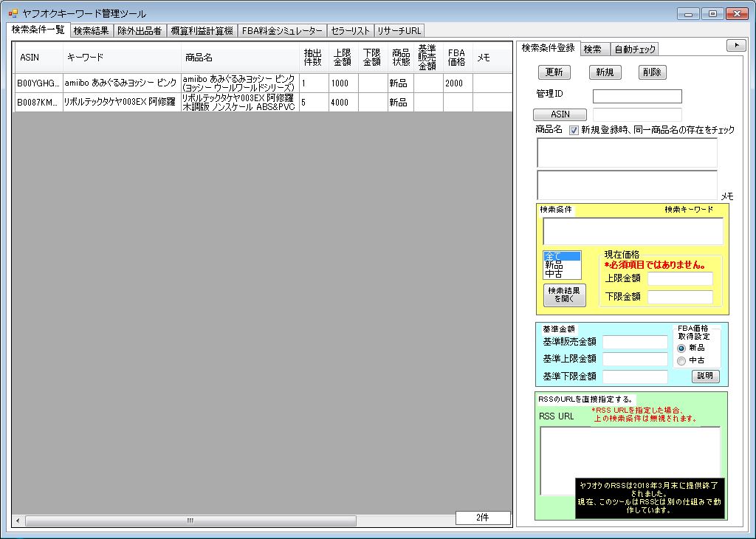756x539 pixels.
Task: Click the 基準下限金額 input field
Action: click(635, 377)
